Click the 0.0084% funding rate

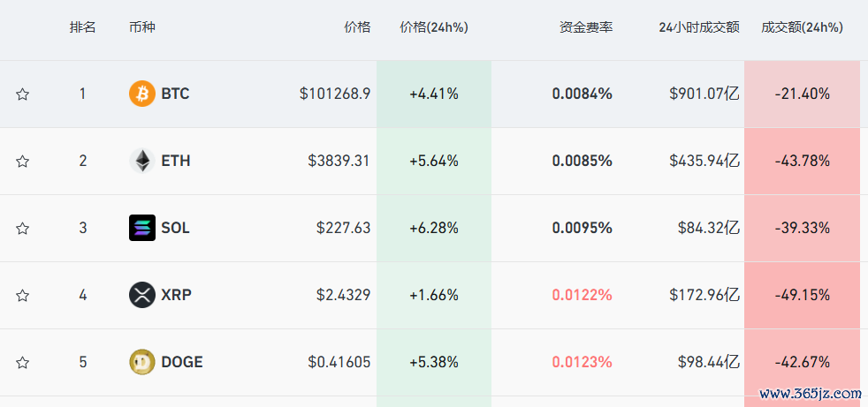(x=582, y=94)
